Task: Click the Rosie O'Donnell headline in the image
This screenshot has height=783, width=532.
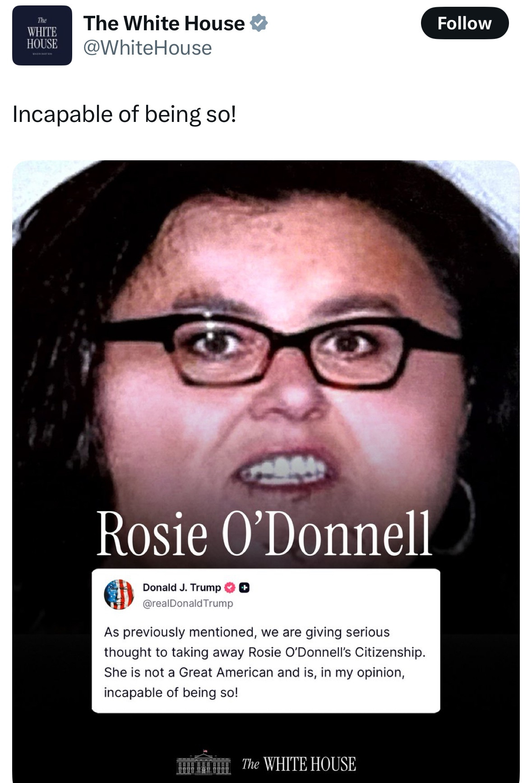Action: point(264,534)
